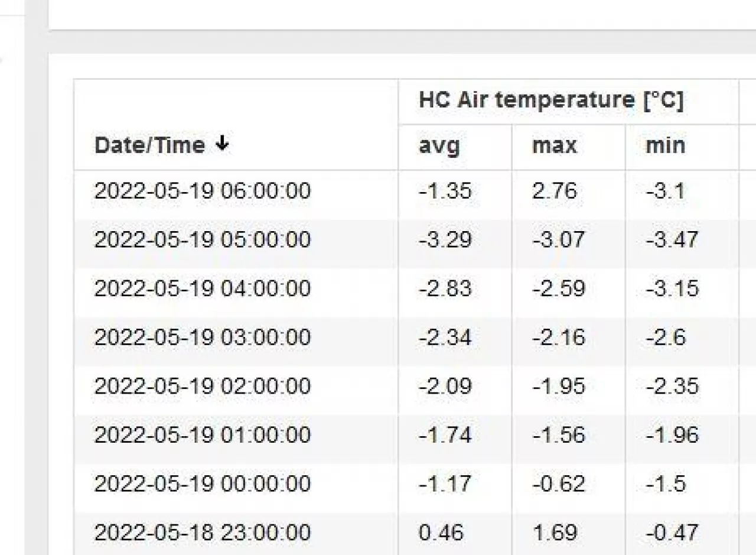Viewport: 756px width, 555px height.
Task: Select the min value -3.47 cell
Action: (x=672, y=240)
